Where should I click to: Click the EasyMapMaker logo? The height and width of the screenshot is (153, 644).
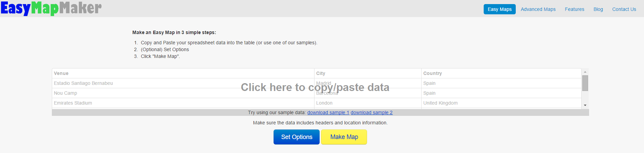click(x=51, y=9)
